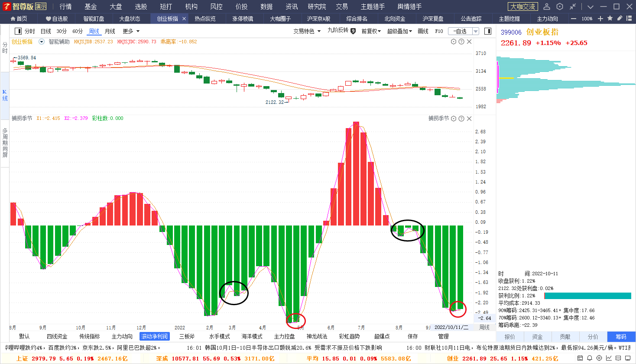Click the 首页 home tab

[19, 19]
